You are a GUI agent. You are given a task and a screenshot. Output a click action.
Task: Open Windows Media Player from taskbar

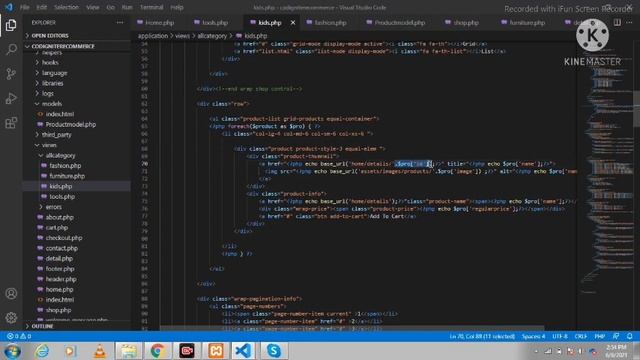[x=70, y=351]
